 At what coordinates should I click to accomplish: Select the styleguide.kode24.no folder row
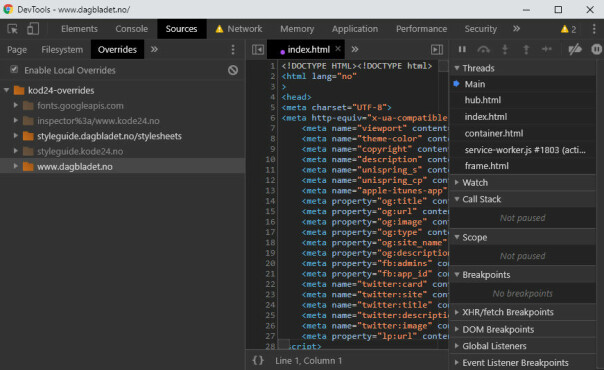pos(122,151)
